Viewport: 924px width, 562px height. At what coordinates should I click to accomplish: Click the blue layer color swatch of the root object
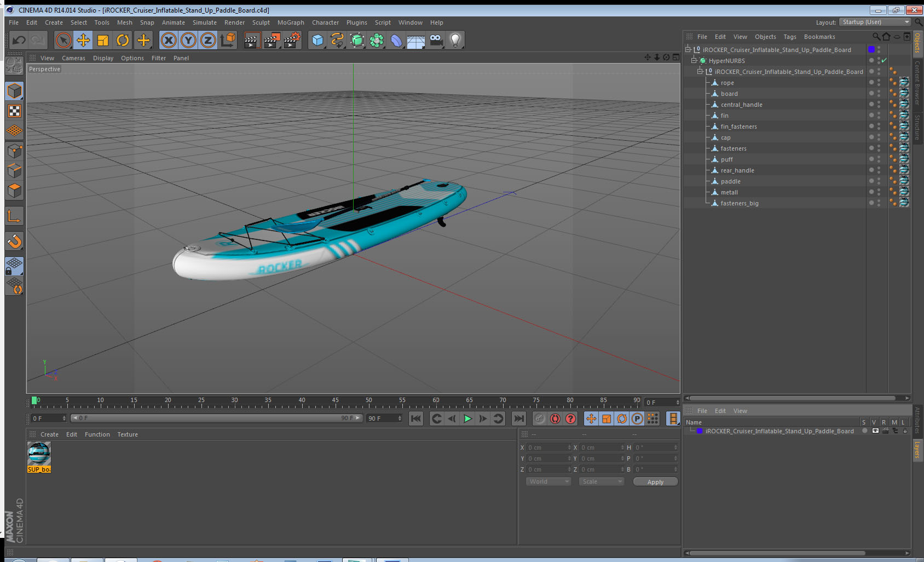point(871,49)
